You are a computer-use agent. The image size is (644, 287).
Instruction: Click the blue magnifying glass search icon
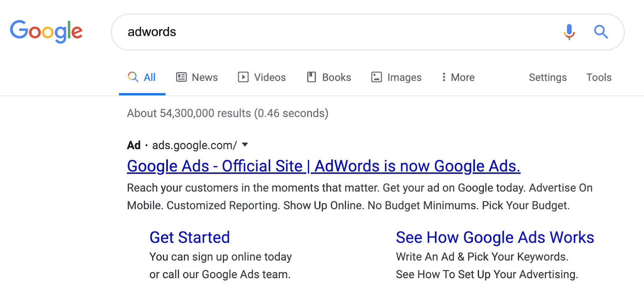pos(601,32)
